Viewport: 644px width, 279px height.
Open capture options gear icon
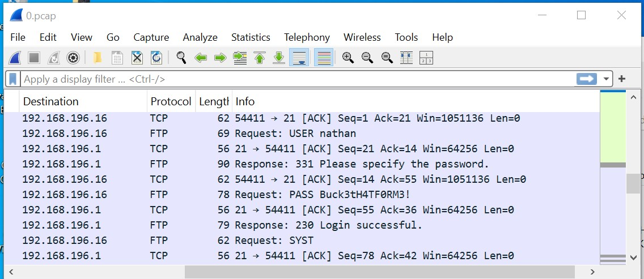click(x=73, y=58)
